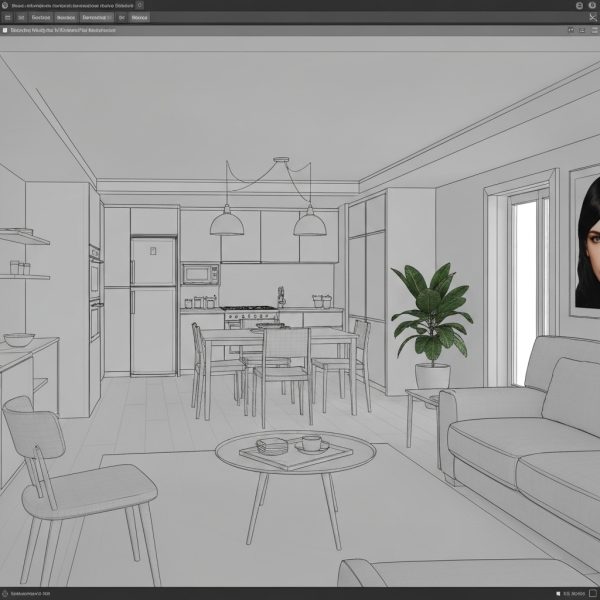The width and height of the screenshot is (600, 600).
Task: Click the middle panel icon right of the view label
Action: 582,30
